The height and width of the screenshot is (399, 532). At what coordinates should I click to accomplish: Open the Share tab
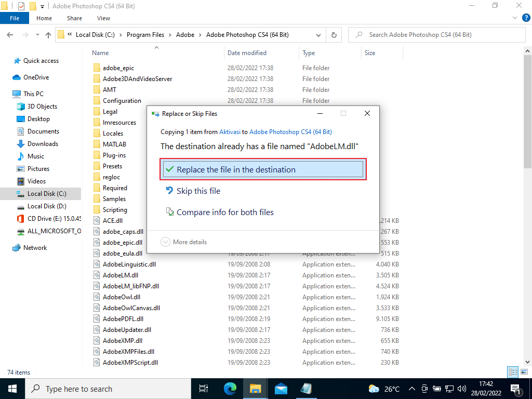(74, 18)
